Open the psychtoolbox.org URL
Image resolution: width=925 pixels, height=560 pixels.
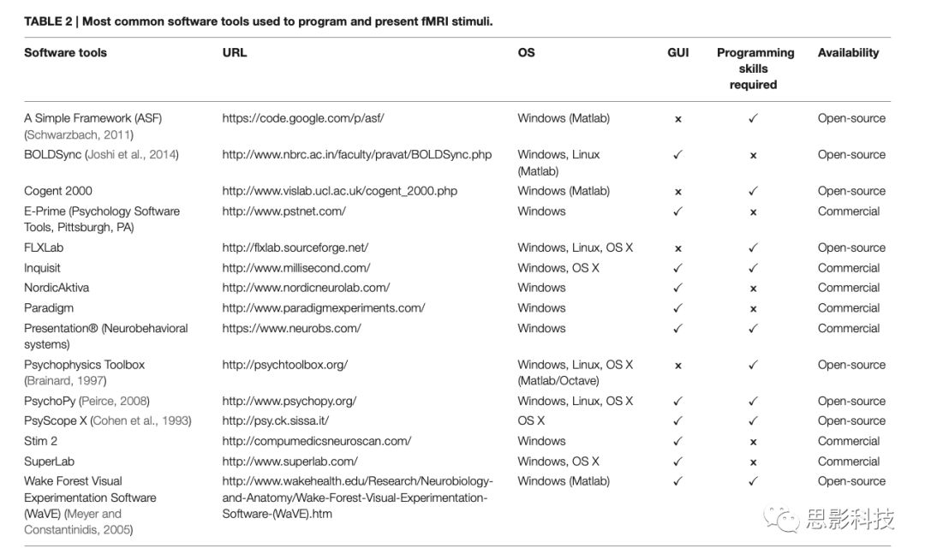pos(284,365)
